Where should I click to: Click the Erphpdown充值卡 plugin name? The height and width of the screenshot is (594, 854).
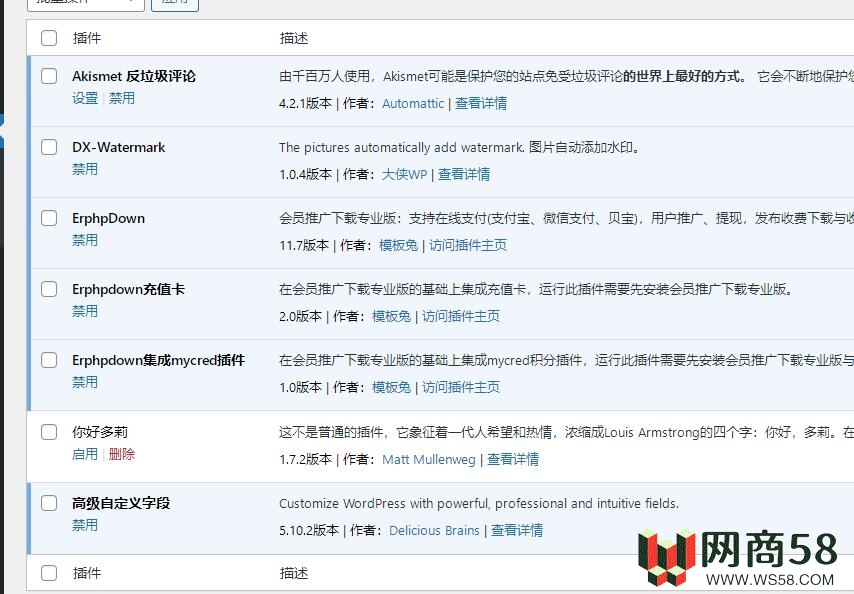pos(129,289)
